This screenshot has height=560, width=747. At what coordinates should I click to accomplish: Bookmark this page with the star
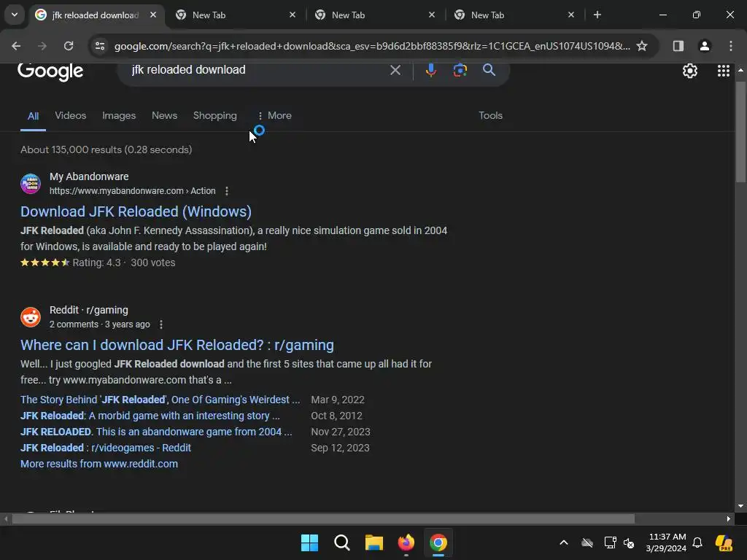(642, 46)
